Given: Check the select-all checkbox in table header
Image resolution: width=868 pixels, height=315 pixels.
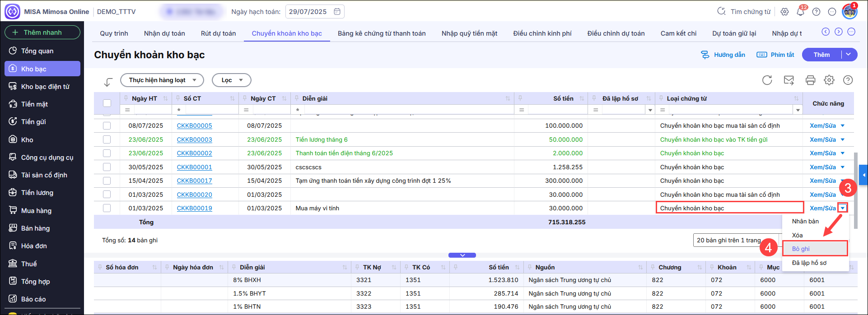Looking at the screenshot, I should 107,103.
